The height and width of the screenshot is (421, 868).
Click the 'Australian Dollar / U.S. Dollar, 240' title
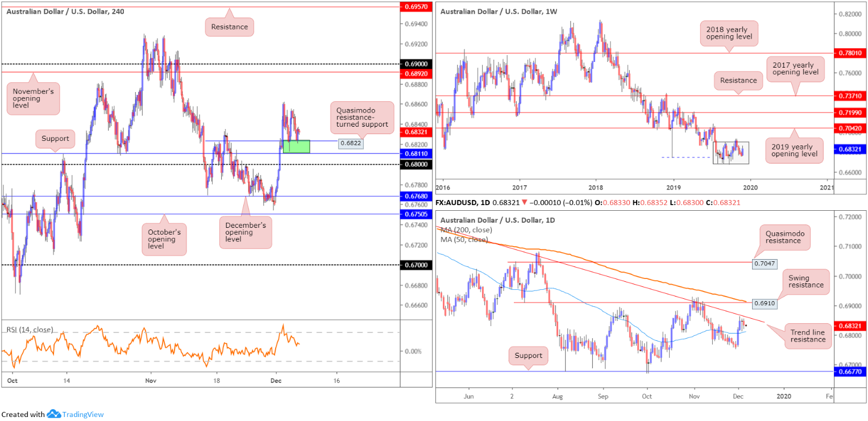(x=65, y=11)
